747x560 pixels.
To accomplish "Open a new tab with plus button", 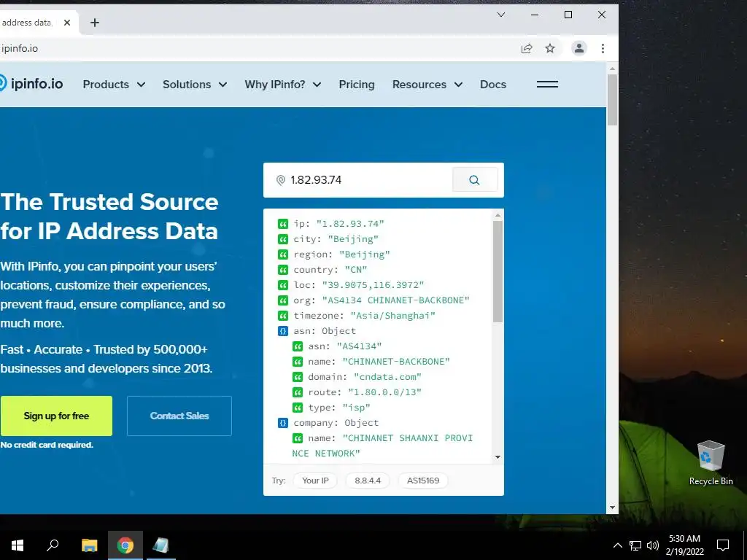I will tap(95, 23).
